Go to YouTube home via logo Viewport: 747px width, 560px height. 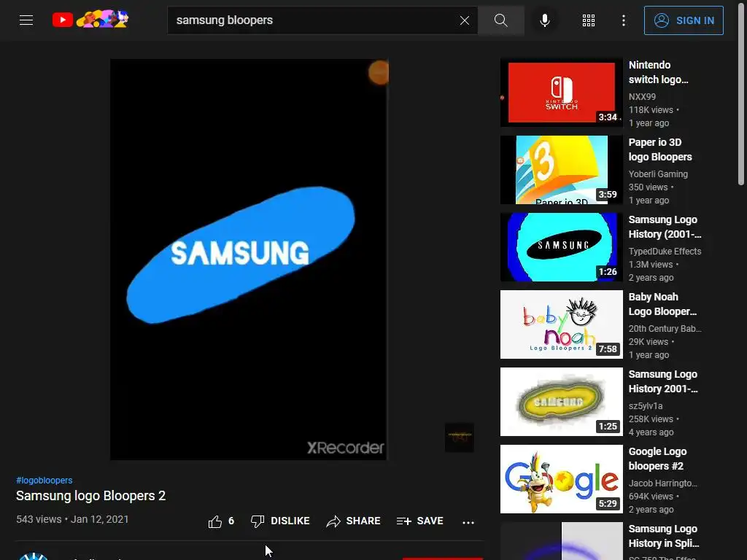(90, 20)
